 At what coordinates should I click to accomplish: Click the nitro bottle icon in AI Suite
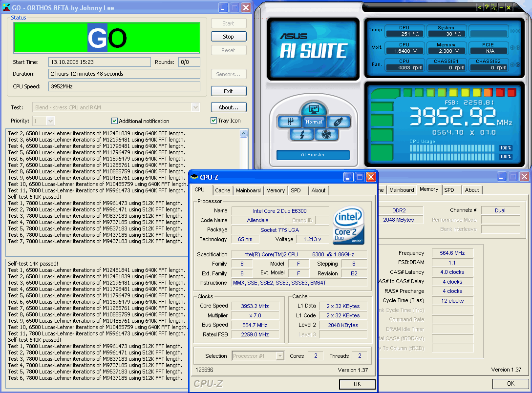pyautogui.click(x=338, y=122)
